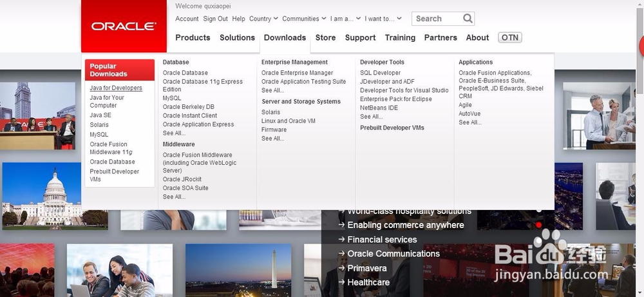This screenshot has width=644, height=297.
Task: Open Oracle JRockit link
Action: coord(182,179)
